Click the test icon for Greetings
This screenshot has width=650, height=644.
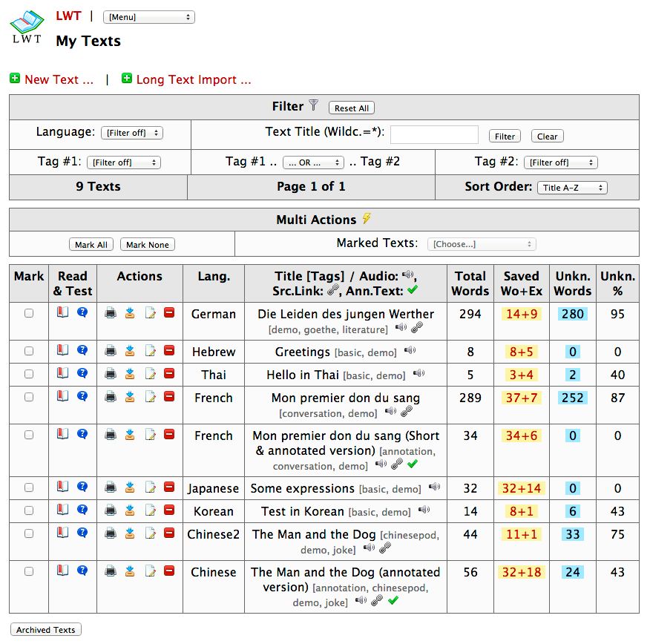(x=82, y=351)
